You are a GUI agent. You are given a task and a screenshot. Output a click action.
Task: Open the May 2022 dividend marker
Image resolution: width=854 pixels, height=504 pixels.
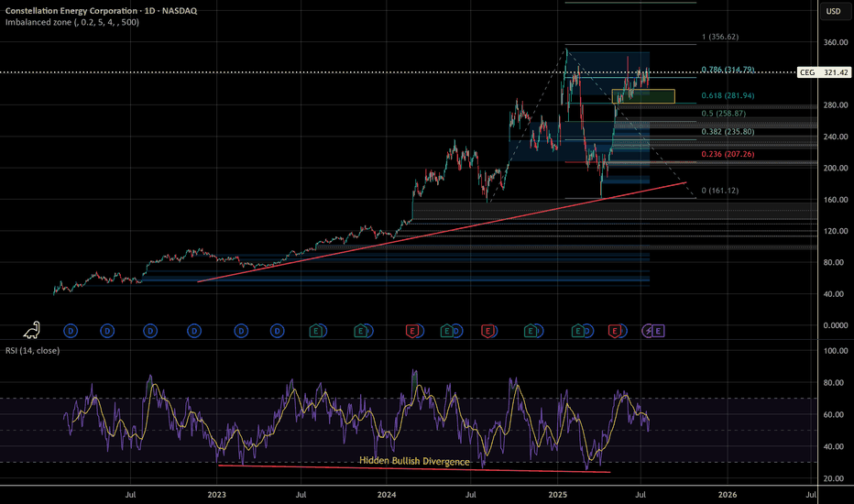pyautogui.click(x=107, y=331)
